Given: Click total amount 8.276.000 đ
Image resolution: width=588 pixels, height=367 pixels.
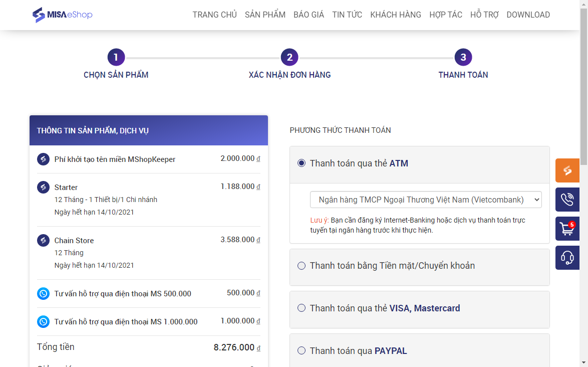Looking at the screenshot, I should (x=237, y=347).
